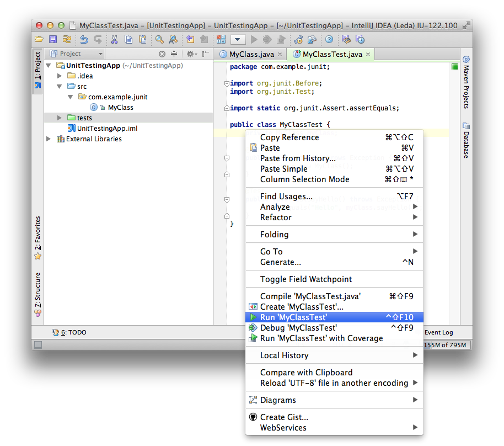Click the Synchronize toolbar icon
504x446 pixels.
point(67,39)
